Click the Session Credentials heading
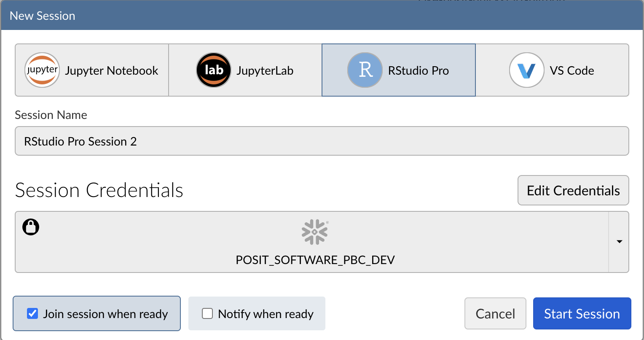Image resolution: width=644 pixels, height=340 pixels. [x=99, y=190]
